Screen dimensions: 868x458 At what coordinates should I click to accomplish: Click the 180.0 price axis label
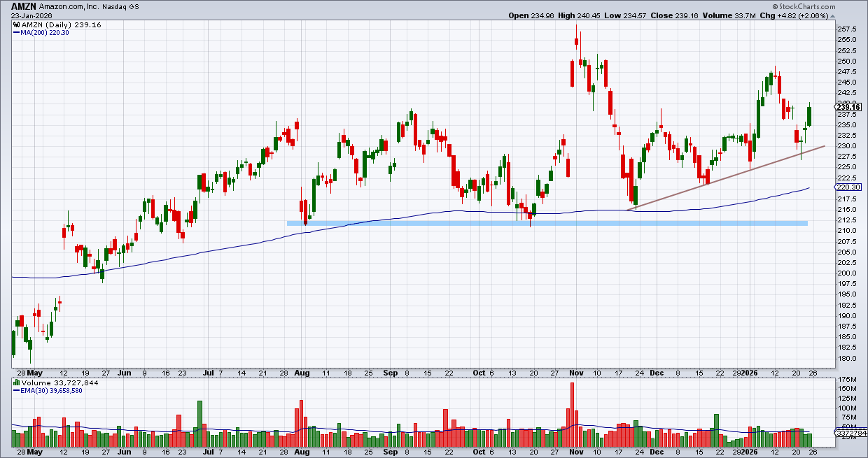point(846,358)
